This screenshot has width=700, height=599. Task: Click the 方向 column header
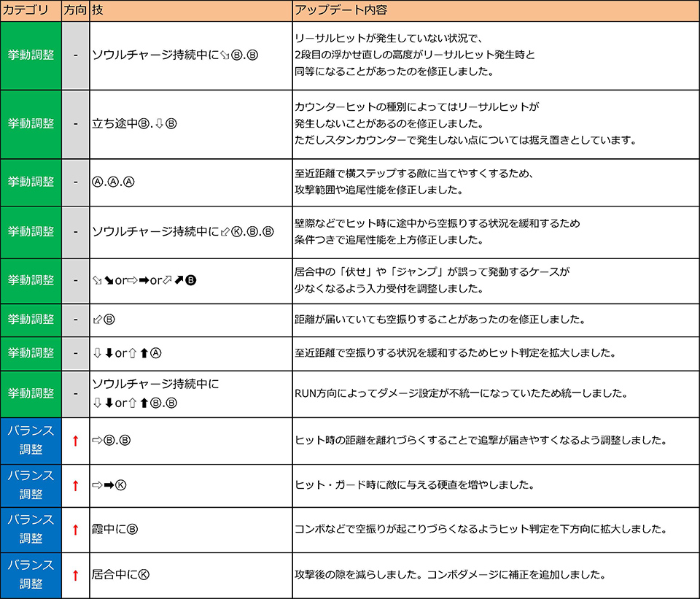click(x=75, y=11)
